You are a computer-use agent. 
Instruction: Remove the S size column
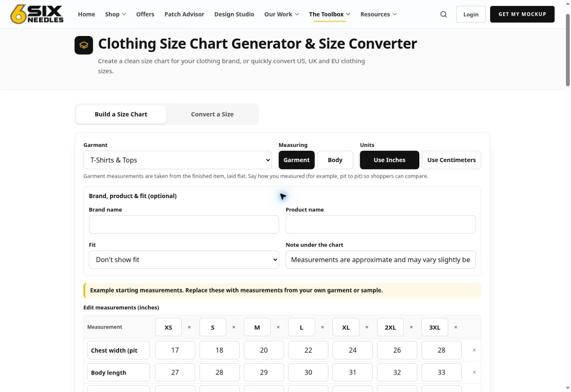point(234,327)
